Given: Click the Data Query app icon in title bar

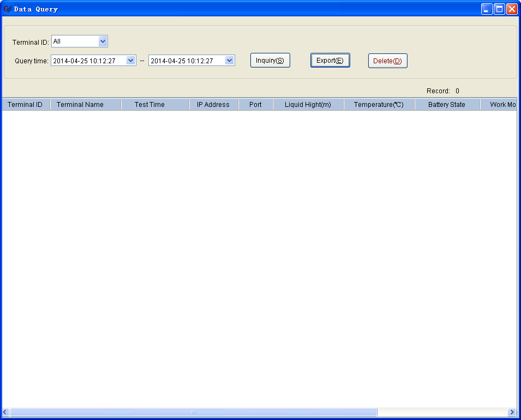Looking at the screenshot, I should coord(7,9).
